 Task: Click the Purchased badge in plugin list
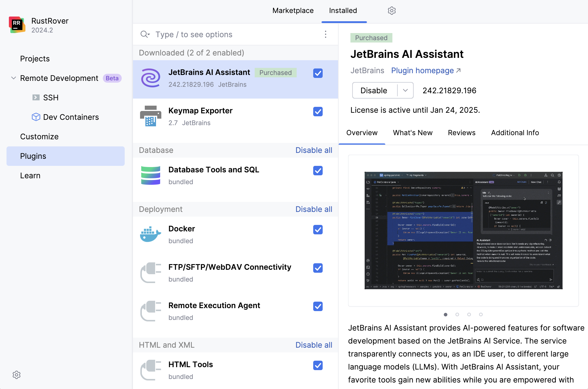(x=276, y=73)
